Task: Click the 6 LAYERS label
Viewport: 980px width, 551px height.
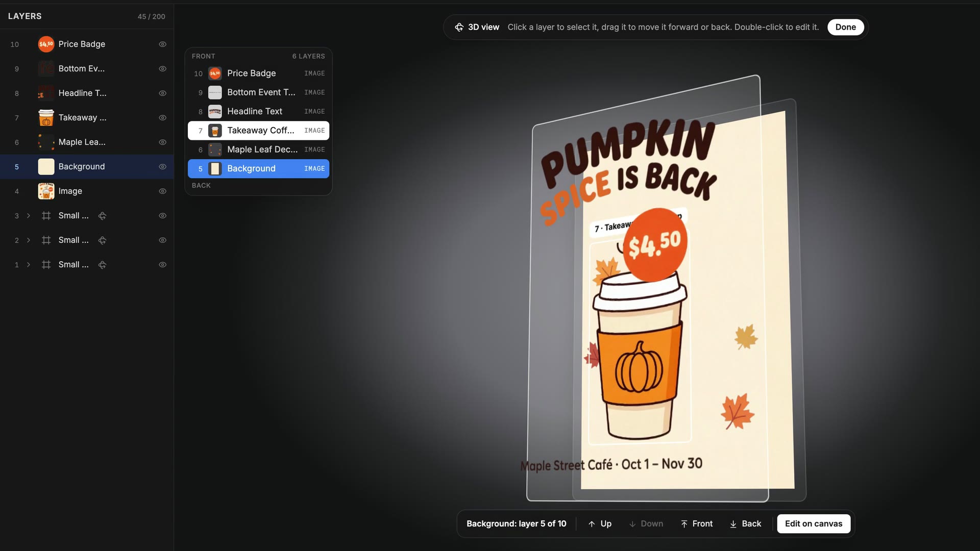Action: [x=308, y=56]
